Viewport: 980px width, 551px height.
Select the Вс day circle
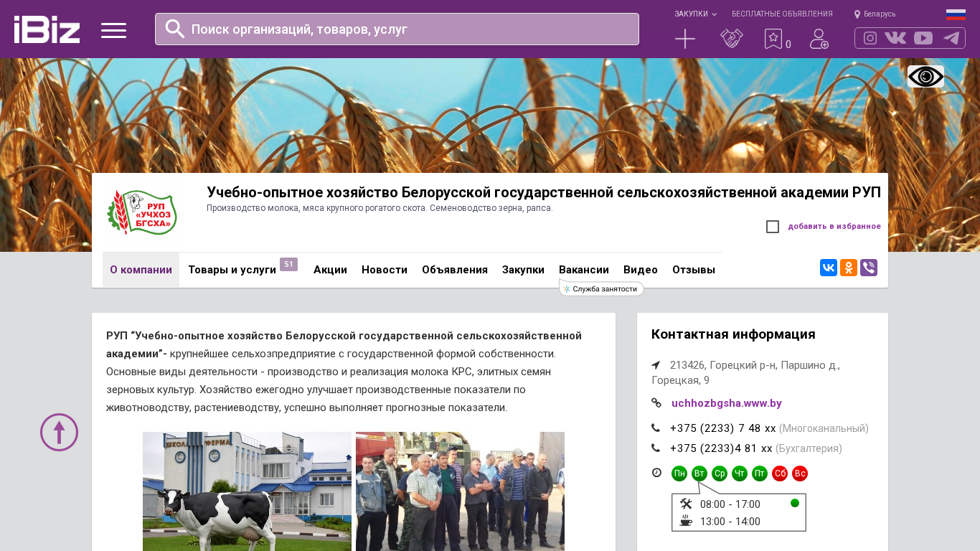(800, 474)
